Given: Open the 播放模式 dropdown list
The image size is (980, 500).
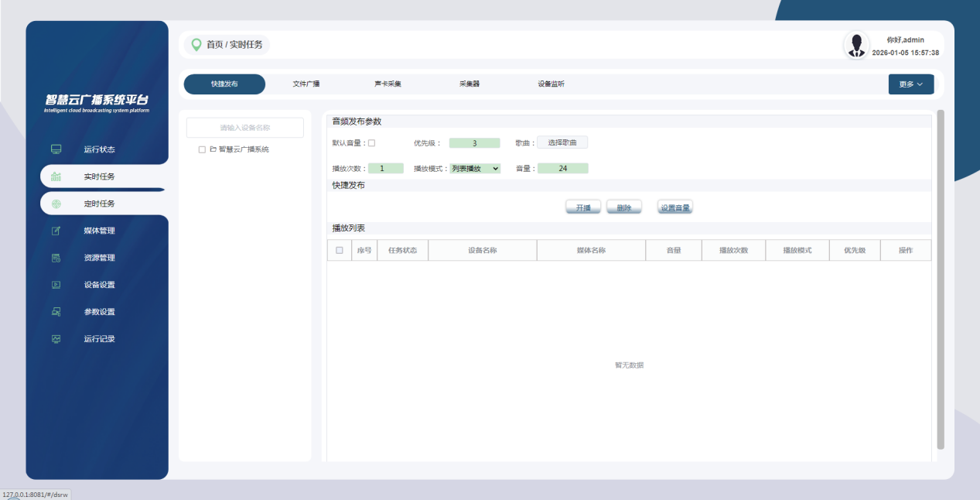Looking at the screenshot, I should pyautogui.click(x=475, y=169).
